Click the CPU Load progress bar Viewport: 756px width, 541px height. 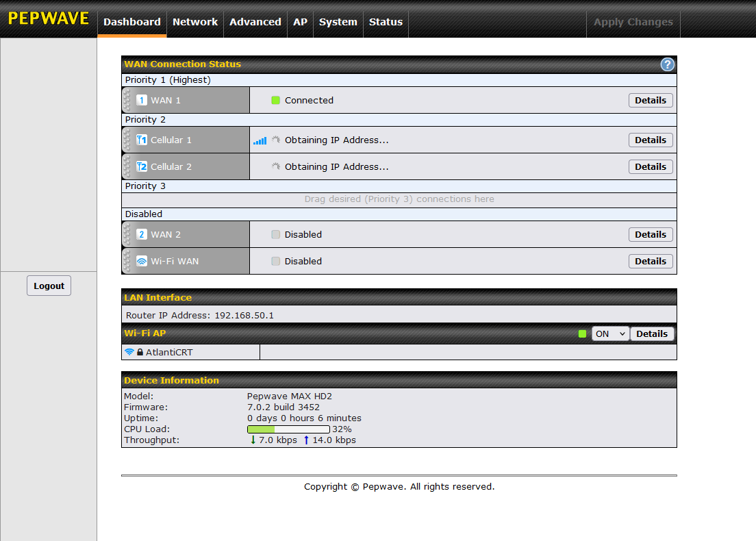click(288, 429)
